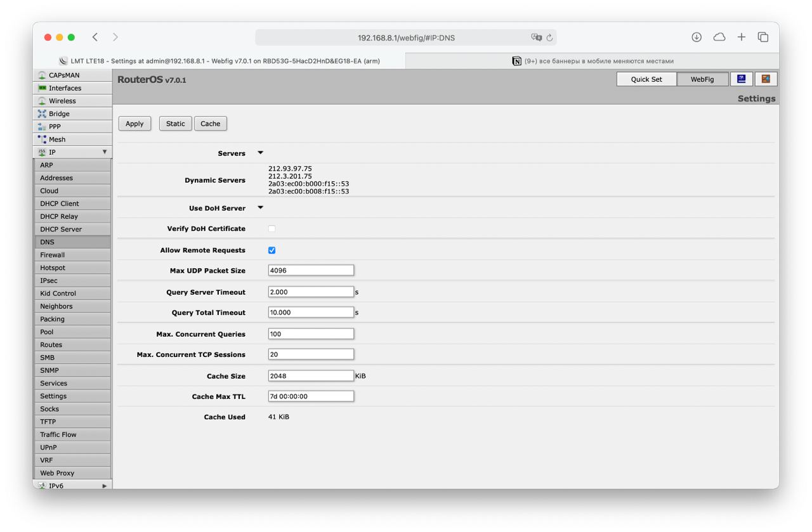
Task: Click the Cache Max TTL field
Action: click(x=311, y=396)
